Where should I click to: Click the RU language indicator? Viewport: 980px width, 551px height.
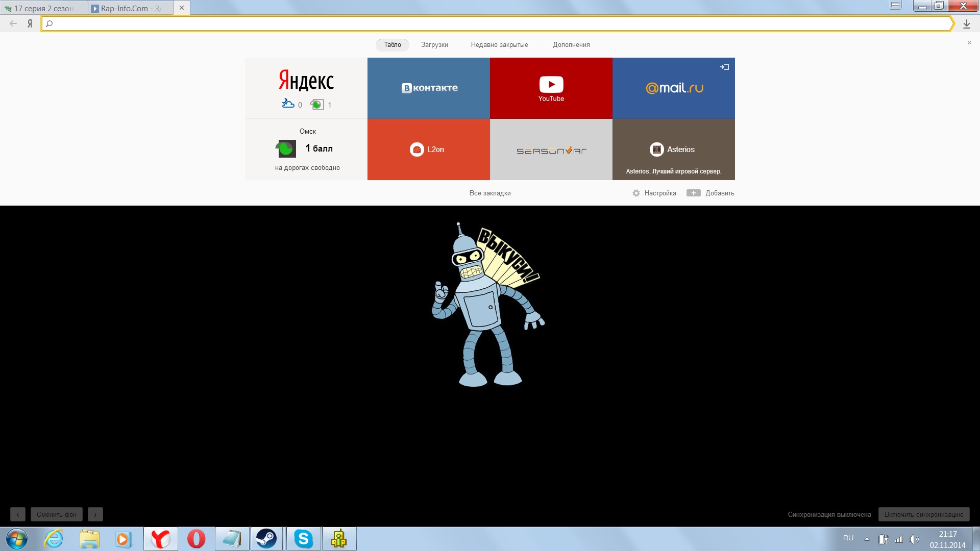coord(848,538)
